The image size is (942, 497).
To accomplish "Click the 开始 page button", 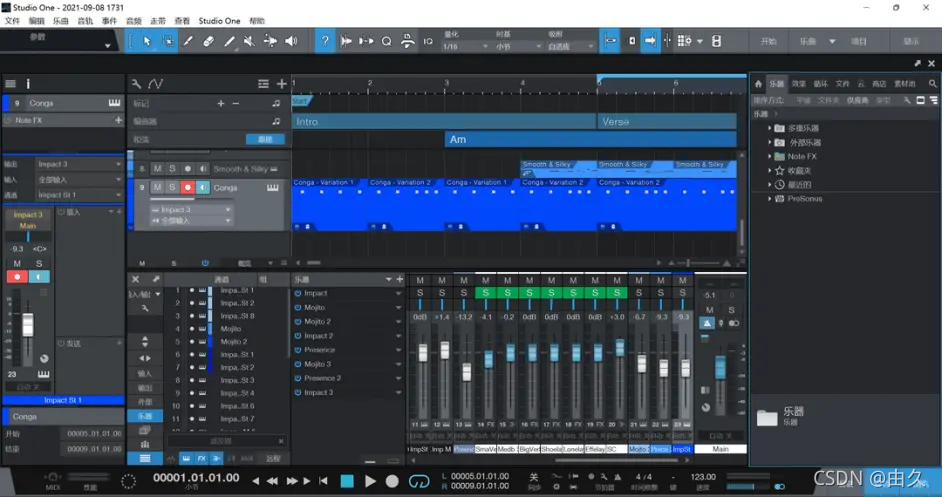I will click(768, 41).
